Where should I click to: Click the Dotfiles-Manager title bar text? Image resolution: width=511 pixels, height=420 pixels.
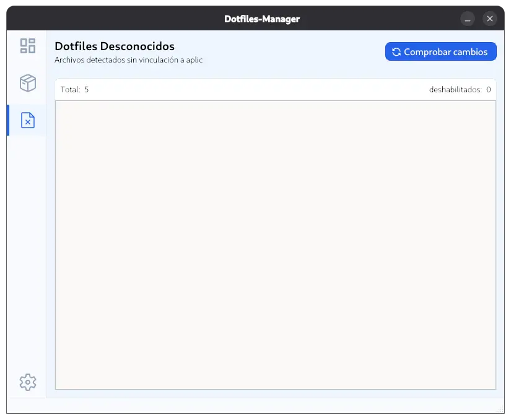point(261,19)
